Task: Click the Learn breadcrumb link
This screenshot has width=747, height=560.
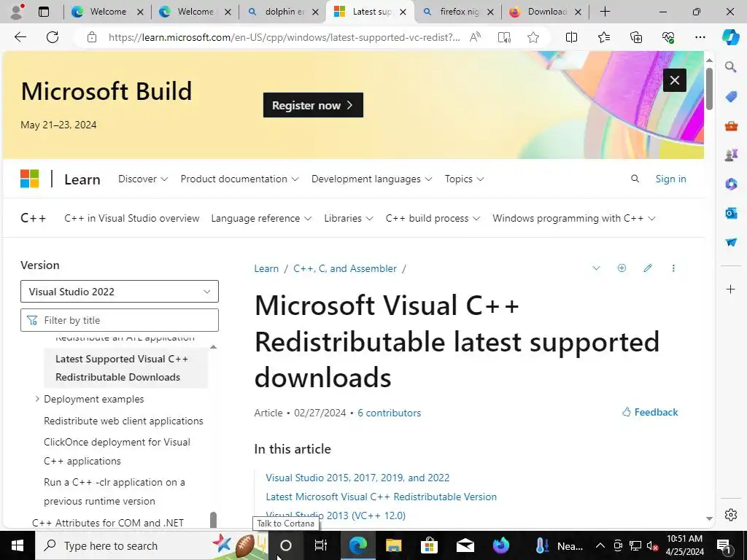Action: click(266, 268)
